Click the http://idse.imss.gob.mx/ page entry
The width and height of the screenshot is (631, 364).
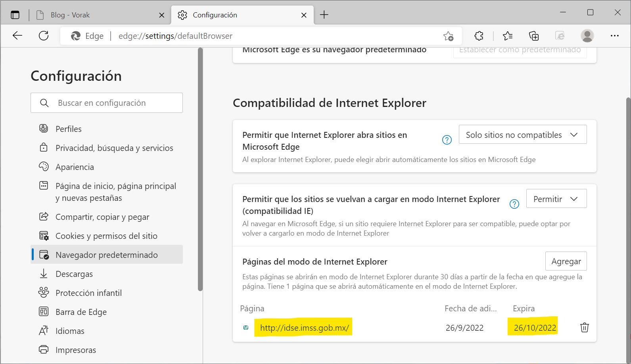point(305,328)
